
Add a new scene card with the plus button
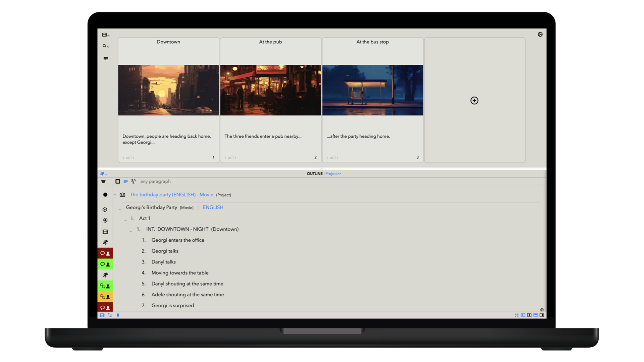click(x=474, y=101)
